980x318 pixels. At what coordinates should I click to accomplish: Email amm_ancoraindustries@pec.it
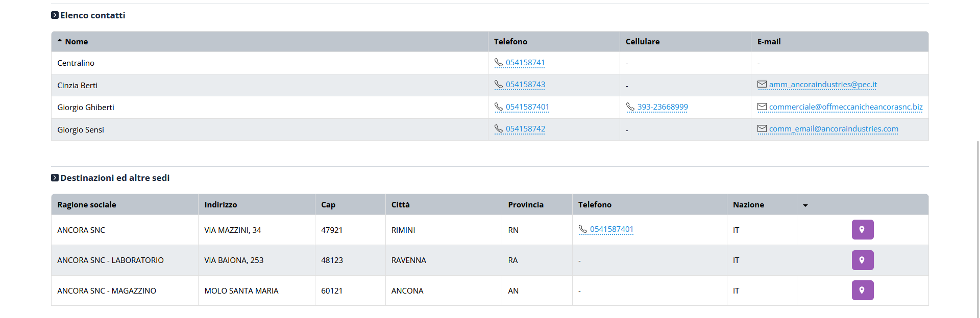point(823,85)
